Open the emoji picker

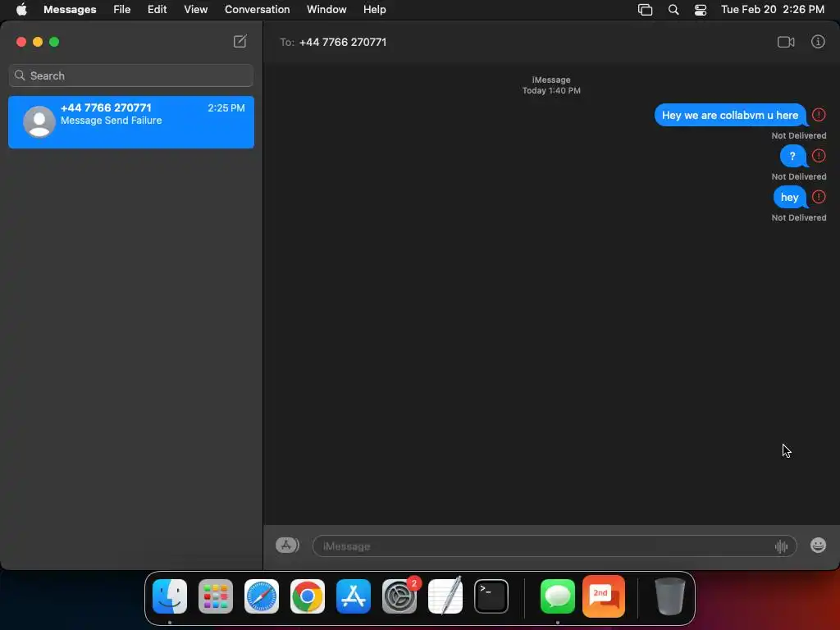coord(818,546)
